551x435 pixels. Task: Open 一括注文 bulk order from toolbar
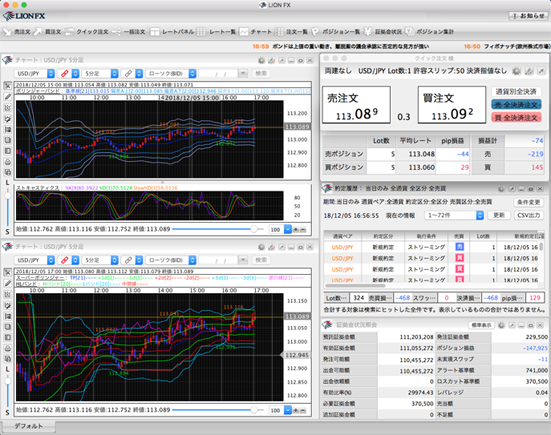click(129, 32)
